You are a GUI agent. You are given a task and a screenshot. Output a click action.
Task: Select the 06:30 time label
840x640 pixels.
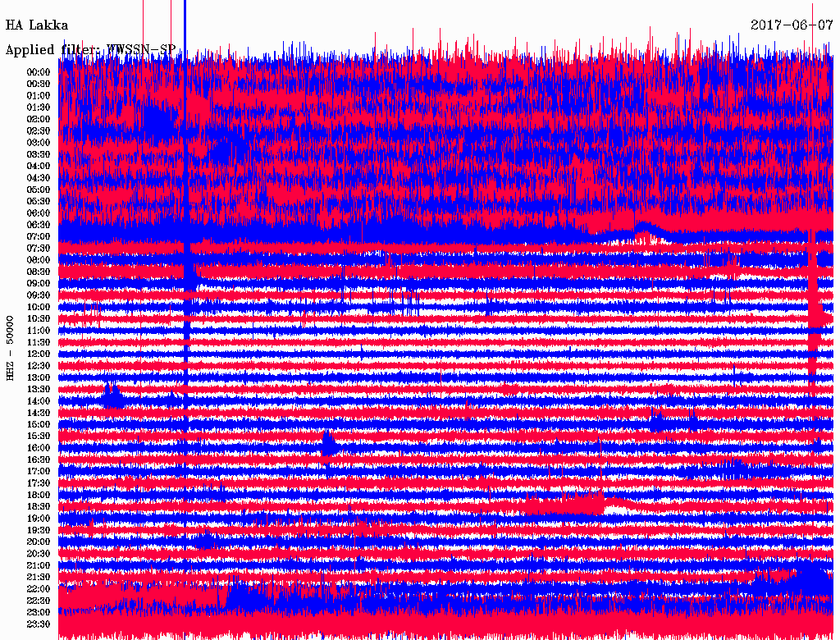pyautogui.click(x=39, y=225)
